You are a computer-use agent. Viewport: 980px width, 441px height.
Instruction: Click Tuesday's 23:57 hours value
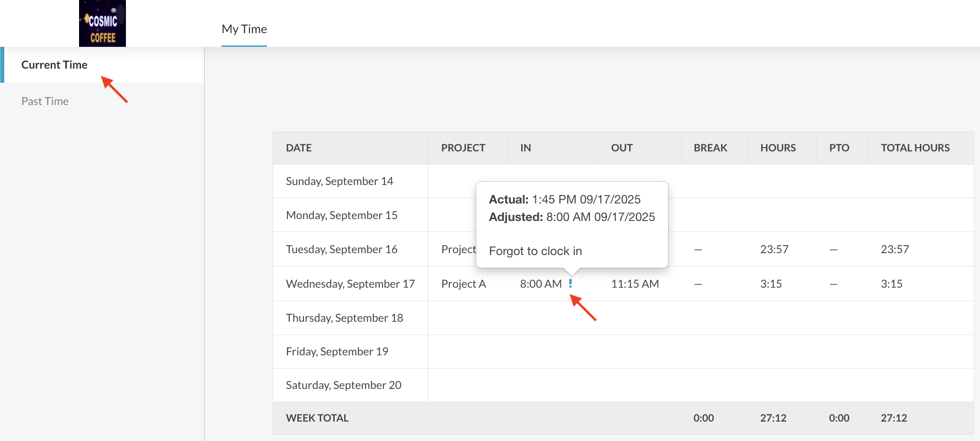774,249
